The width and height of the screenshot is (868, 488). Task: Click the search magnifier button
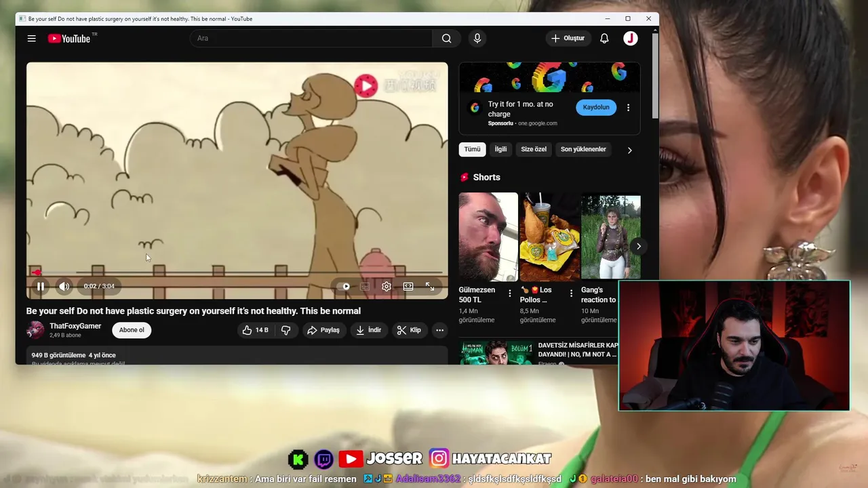tap(446, 39)
